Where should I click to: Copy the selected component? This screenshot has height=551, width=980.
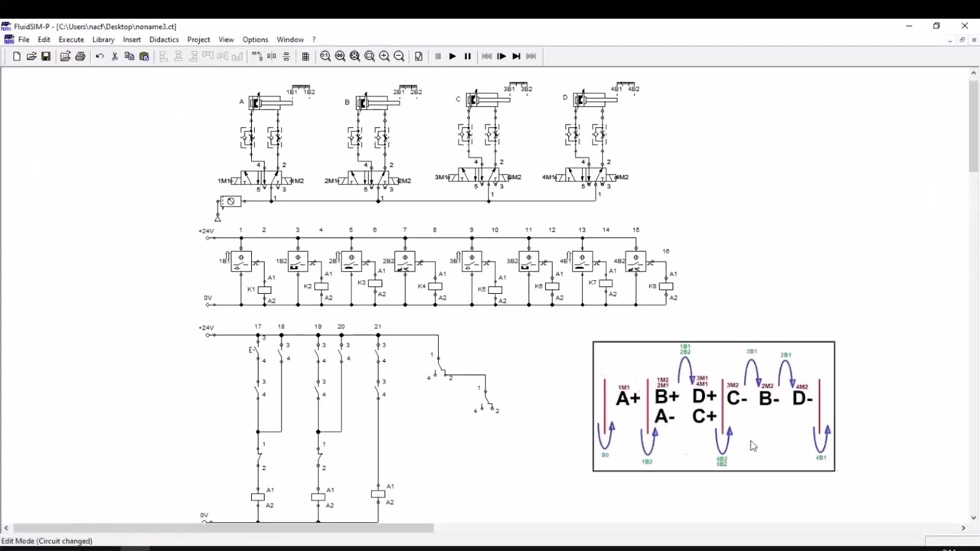(x=129, y=56)
